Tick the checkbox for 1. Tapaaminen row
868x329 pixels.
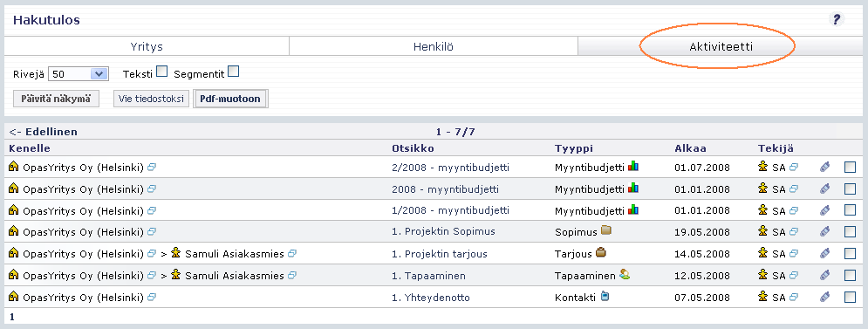(850, 275)
